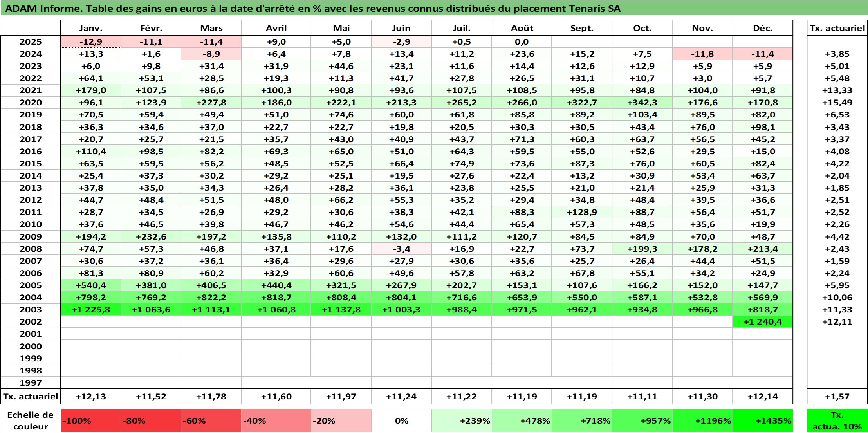
Task: Click the bottom row value +12,13
Action: tap(91, 397)
